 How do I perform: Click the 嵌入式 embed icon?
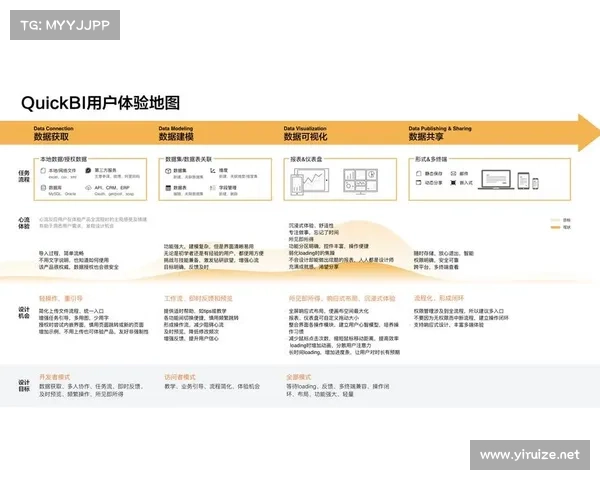point(453,183)
